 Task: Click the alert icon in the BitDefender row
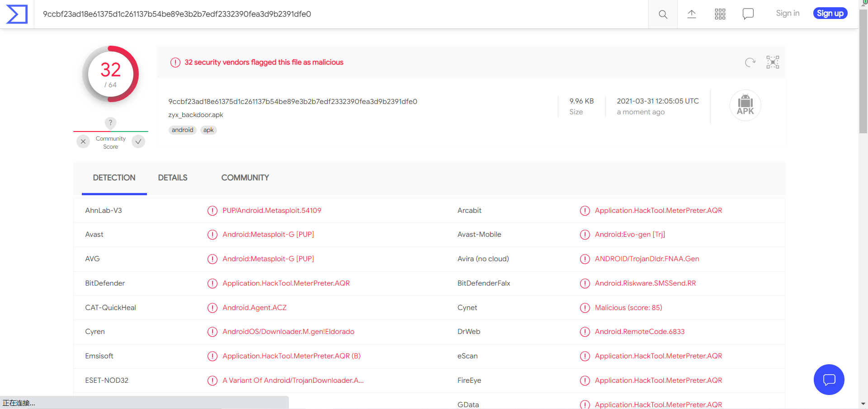pos(212,283)
